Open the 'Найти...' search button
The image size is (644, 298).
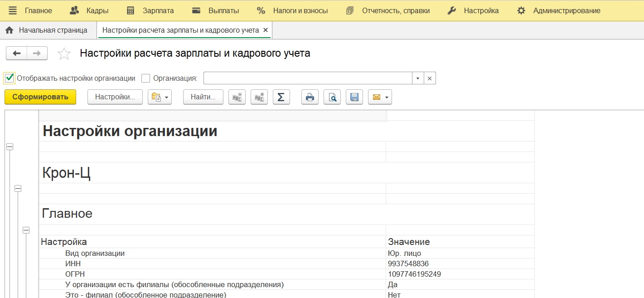(203, 97)
